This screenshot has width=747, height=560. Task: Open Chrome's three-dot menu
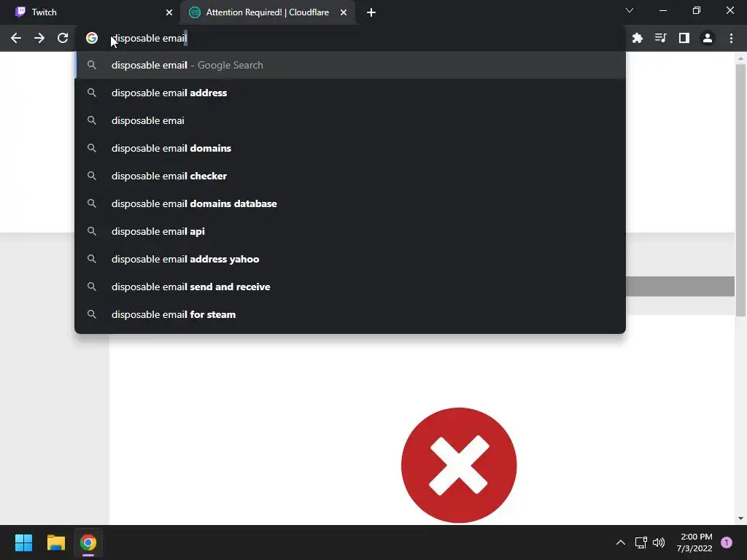pos(731,38)
